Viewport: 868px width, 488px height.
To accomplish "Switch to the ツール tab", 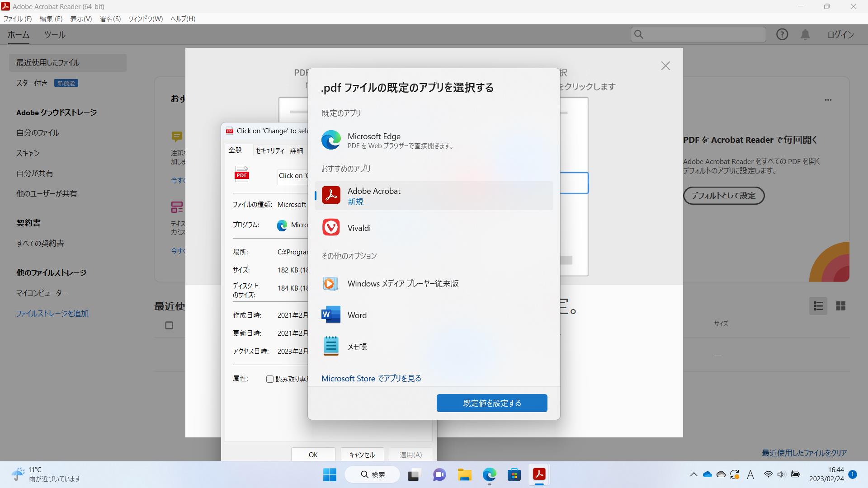I will [x=55, y=35].
